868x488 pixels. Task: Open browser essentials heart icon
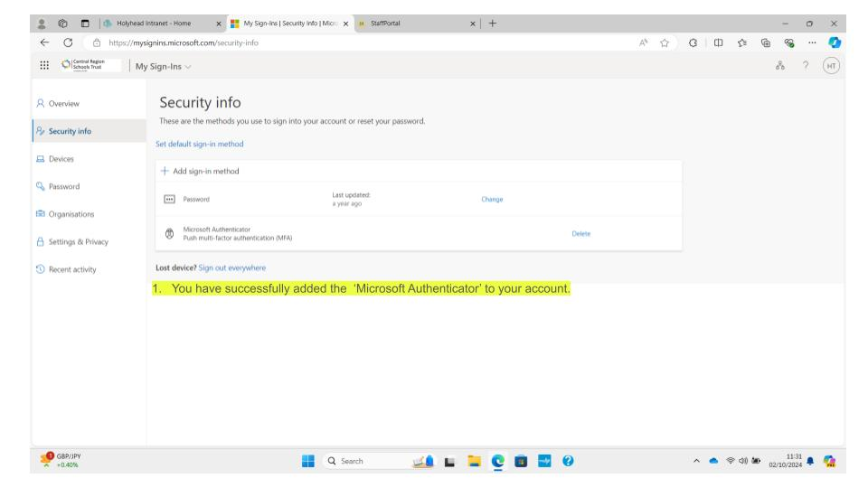[x=789, y=42]
